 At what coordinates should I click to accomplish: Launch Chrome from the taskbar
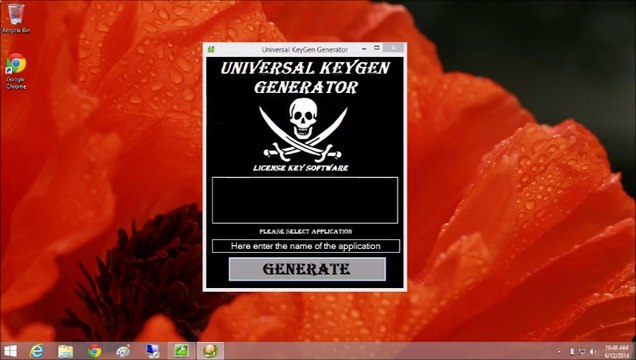click(95, 351)
